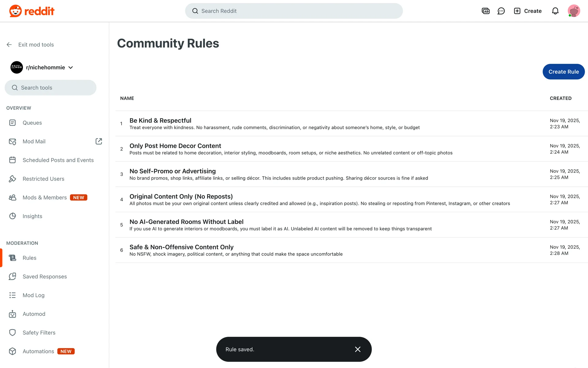This screenshot has height=368, width=588.
Task: Select Safety Filters in sidebar
Action: (39, 333)
